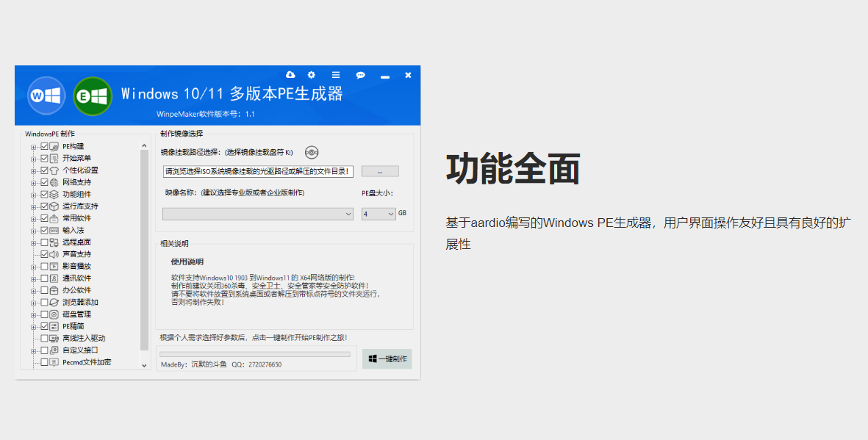
Task: Enable the 远程桌面 checkbox
Action: (x=44, y=242)
